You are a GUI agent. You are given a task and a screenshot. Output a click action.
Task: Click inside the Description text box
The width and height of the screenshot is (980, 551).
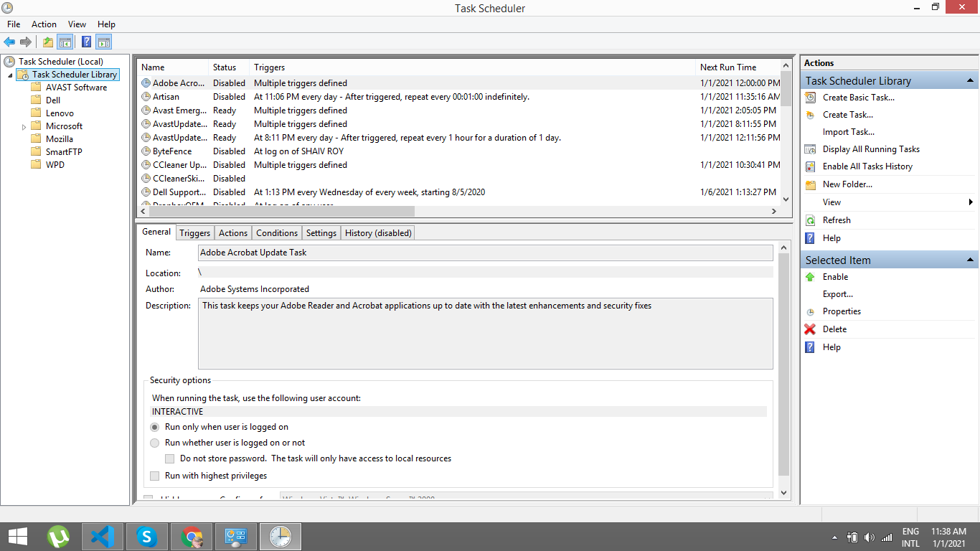pos(486,334)
